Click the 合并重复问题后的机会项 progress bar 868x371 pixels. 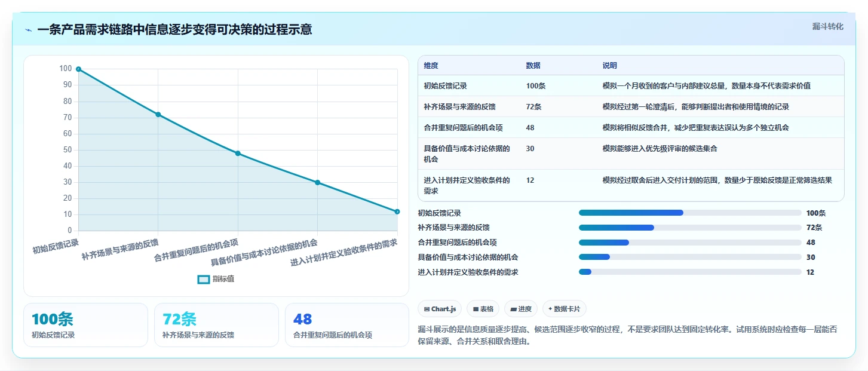click(x=690, y=243)
